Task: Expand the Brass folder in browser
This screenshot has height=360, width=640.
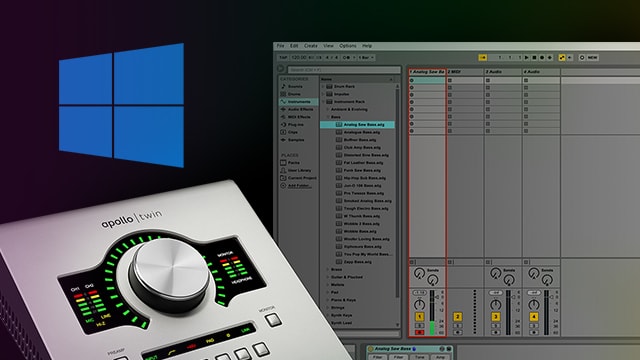Action: (x=327, y=269)
